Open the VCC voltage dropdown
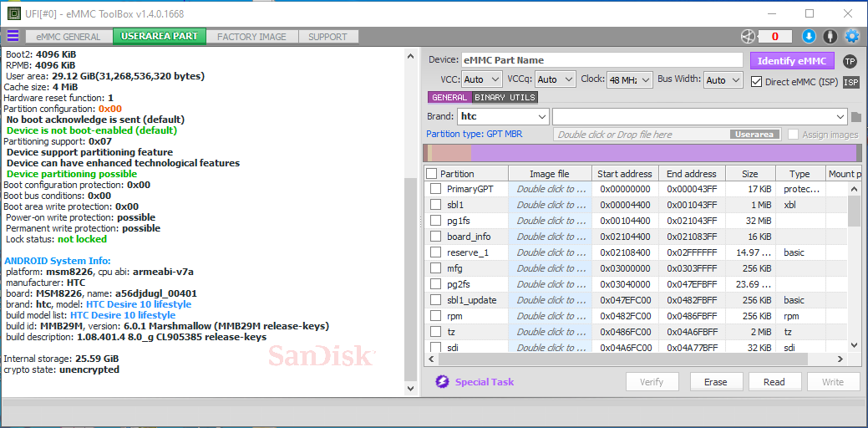 [481, 79]
